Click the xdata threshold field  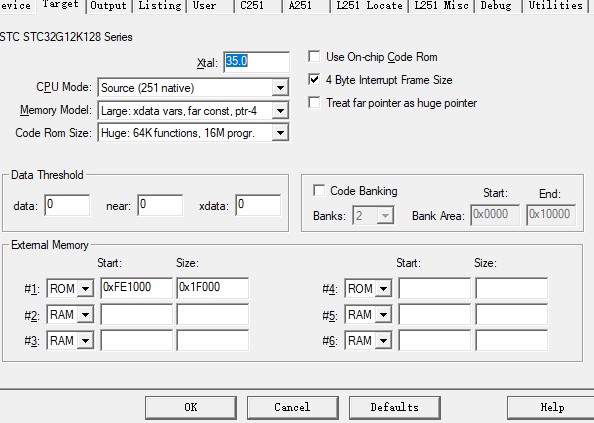point(258,205)
